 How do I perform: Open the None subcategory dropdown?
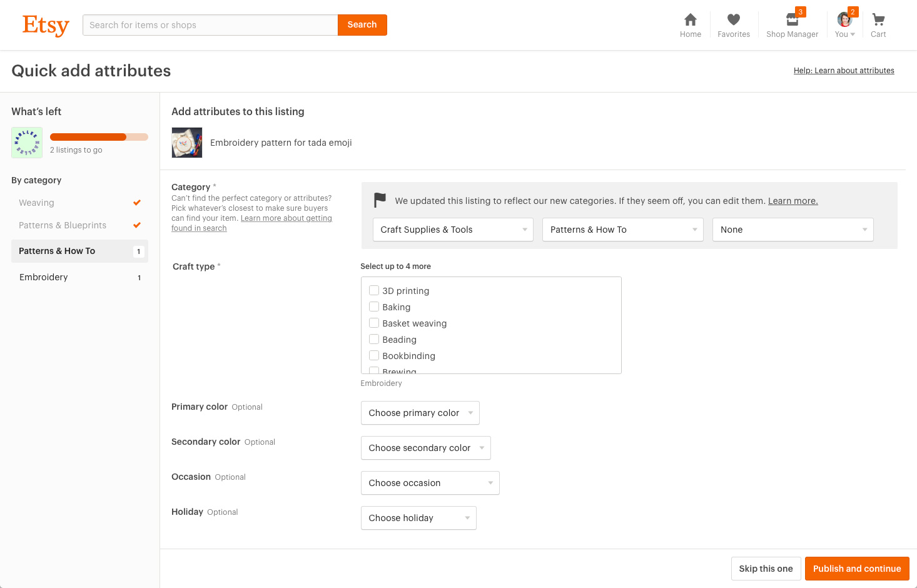793,230
